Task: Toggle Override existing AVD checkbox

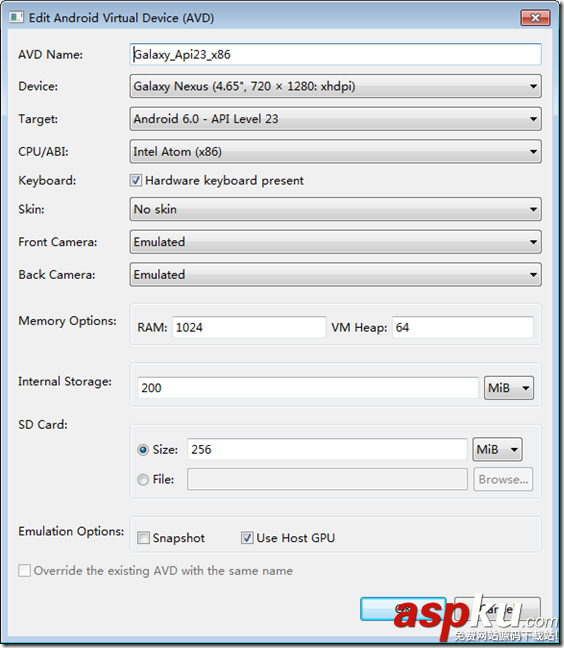Action: coord(24,571)
